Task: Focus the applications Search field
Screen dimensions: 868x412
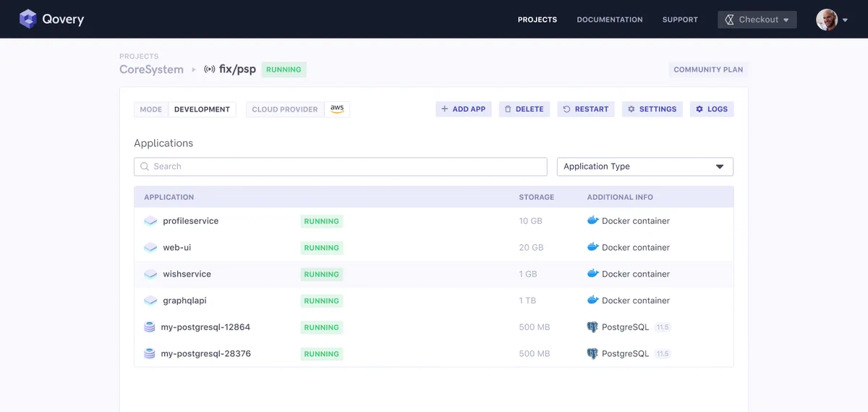Action: point(340,167)
